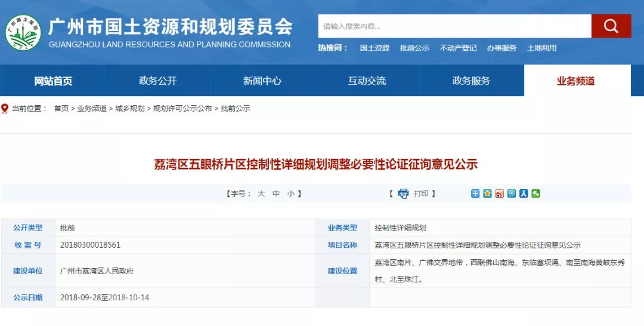This screenshot has width=644, height=326.
Task: Click the 公开类型 value 批前
Action: click(x=67, y=227)
